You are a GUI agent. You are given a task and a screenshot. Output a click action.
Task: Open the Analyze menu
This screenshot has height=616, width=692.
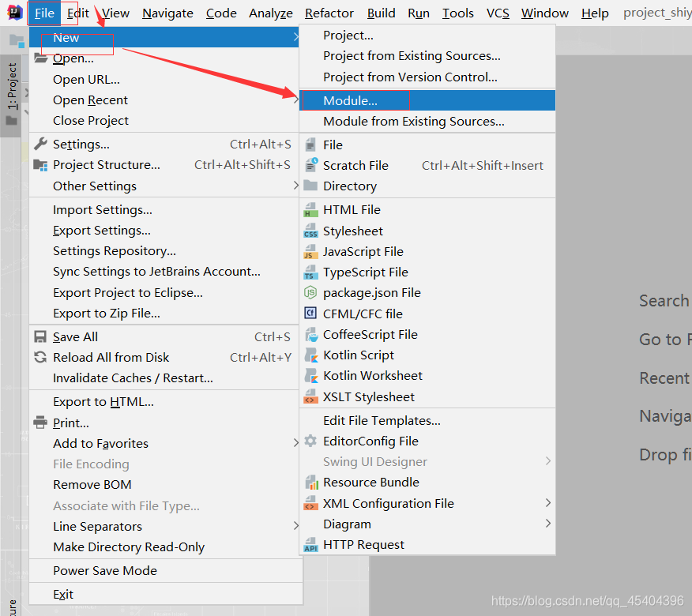coord(270,13)
